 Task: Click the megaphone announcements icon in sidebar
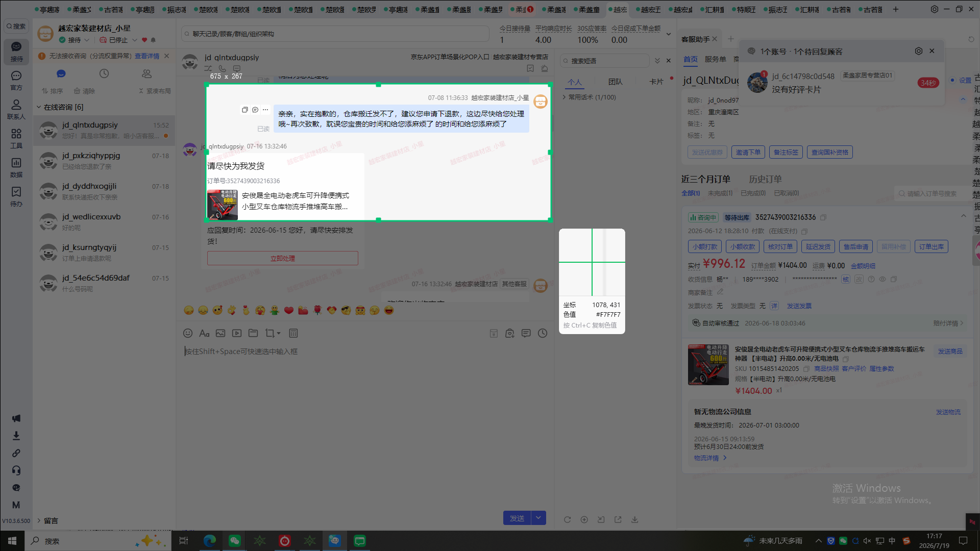pyautogui.click(x=16, y=418)
